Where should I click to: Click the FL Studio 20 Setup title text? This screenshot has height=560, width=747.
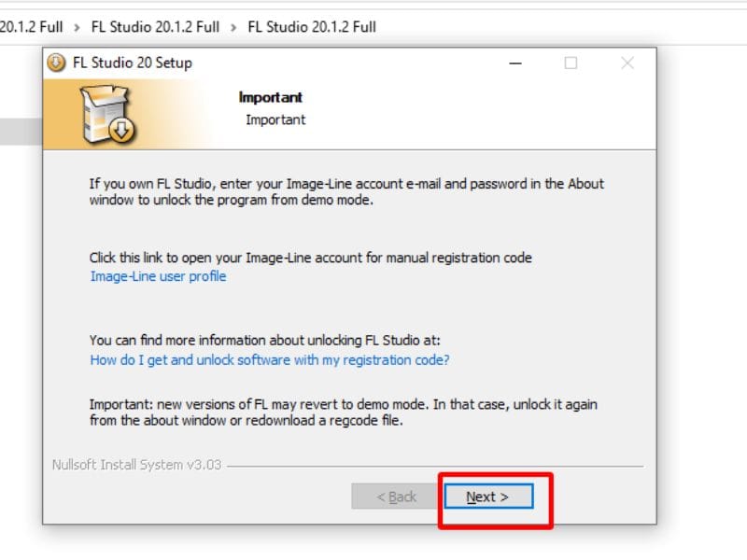[x=132, y=63]
